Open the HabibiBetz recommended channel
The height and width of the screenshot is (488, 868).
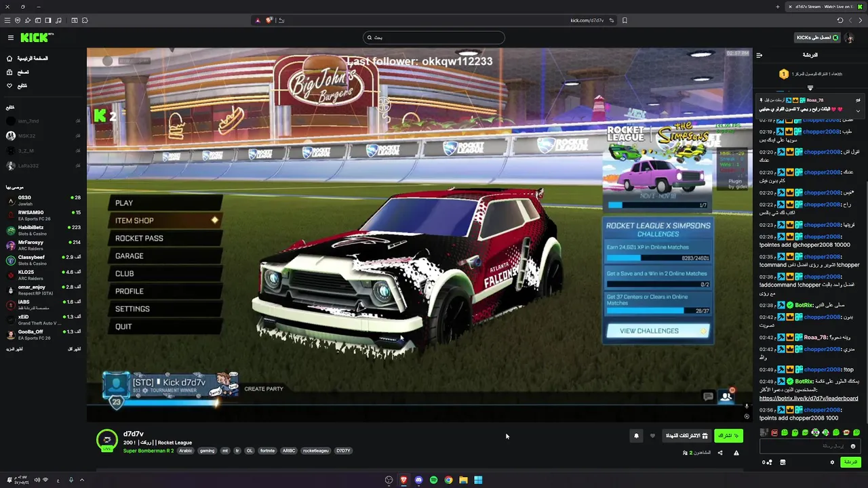43,230
